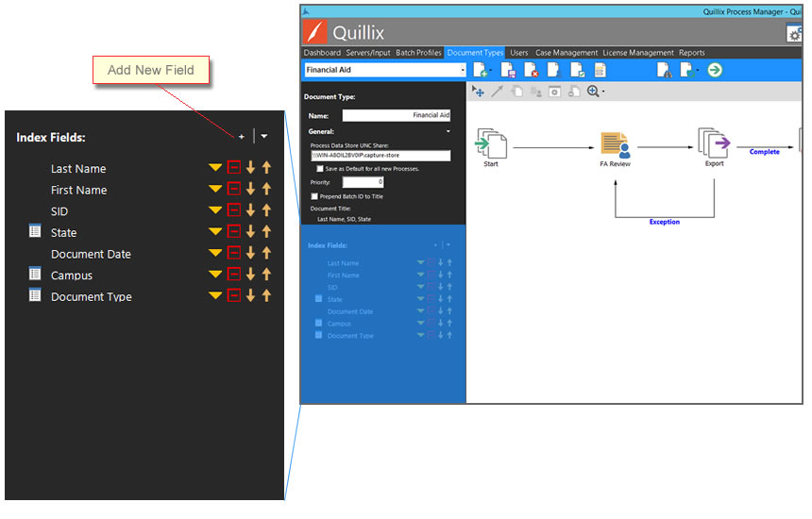This screenshot has height=519, width=812.
Task: Expand SID yellow triangle in enlarged panel
Action: click(x=215, y=210)
